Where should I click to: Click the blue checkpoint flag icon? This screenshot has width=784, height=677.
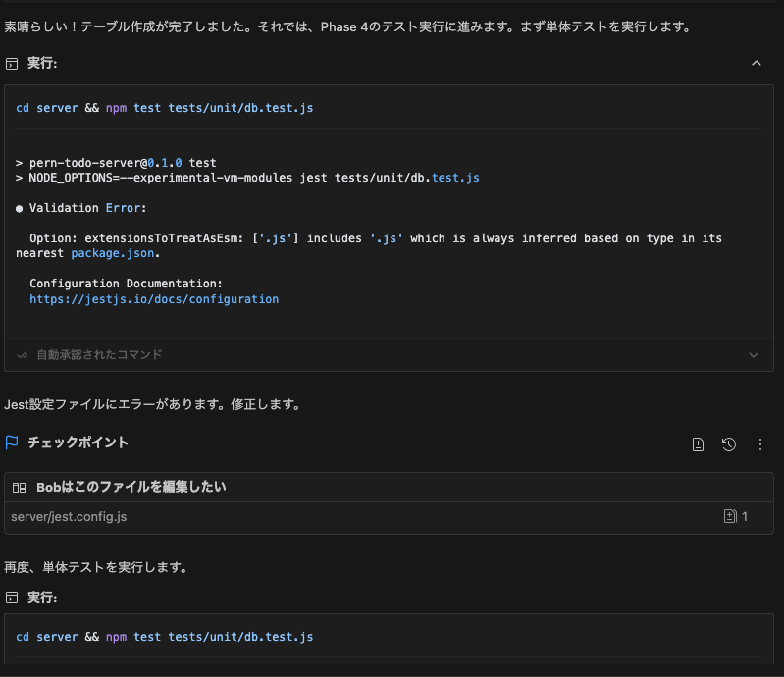[x=12, y=442]
